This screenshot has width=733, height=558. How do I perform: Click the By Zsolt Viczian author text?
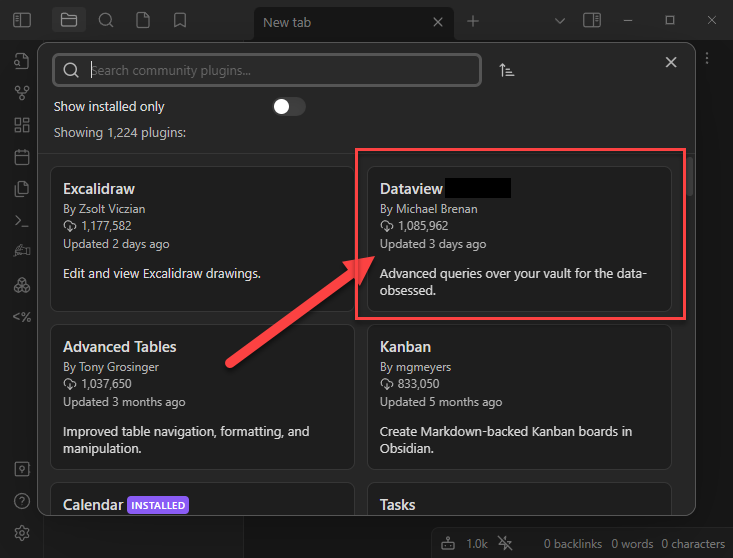coord(104,209)
